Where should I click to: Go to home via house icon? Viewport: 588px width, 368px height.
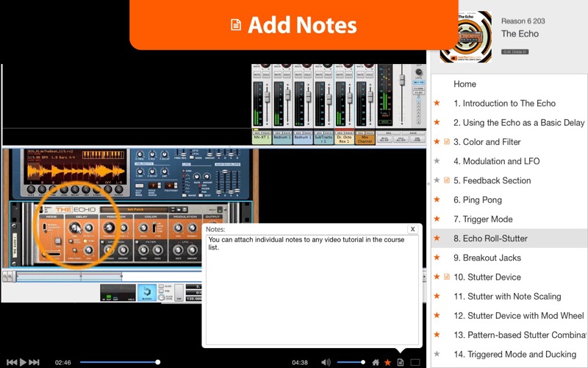[x=376, y=362]
